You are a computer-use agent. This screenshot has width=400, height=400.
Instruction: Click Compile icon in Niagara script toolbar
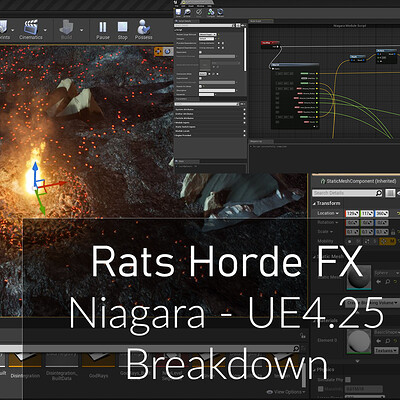(x=211, y=12)
